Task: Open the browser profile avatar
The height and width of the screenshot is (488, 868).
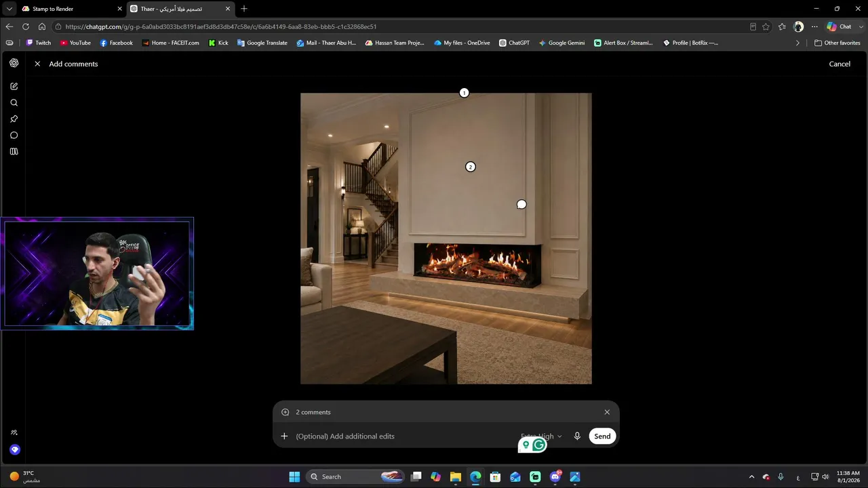Action: (x=798, y=26)
